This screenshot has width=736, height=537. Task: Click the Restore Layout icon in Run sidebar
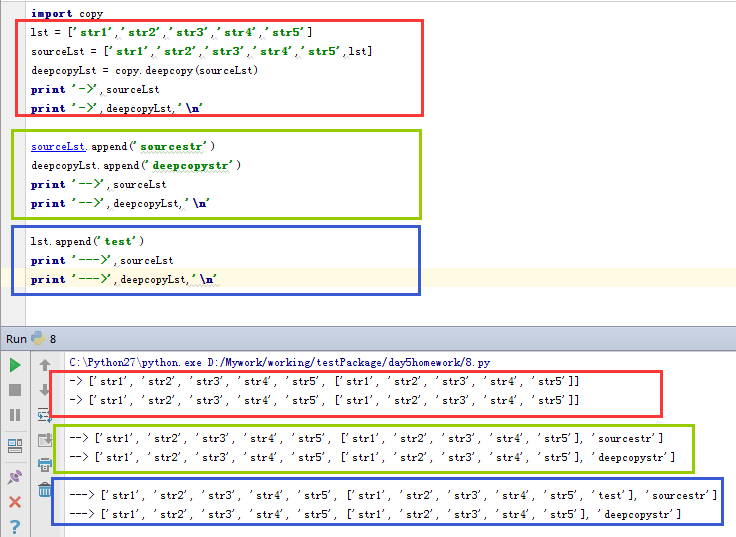pos(15,445)
